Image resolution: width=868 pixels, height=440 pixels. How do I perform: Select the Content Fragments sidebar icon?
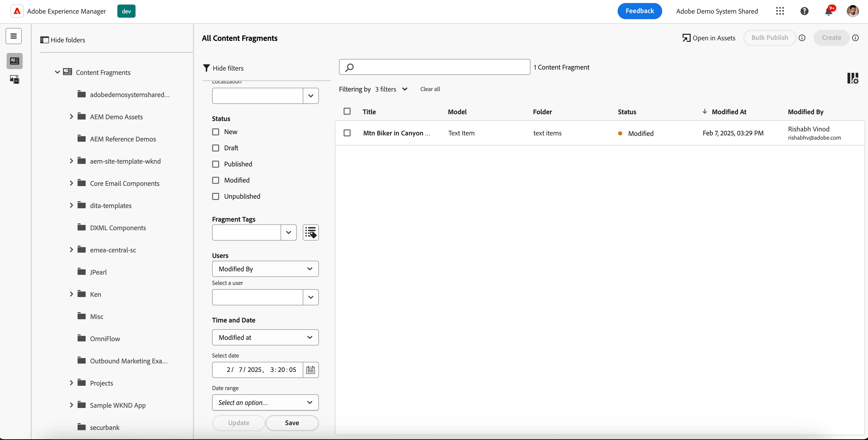tap(15, 61)
